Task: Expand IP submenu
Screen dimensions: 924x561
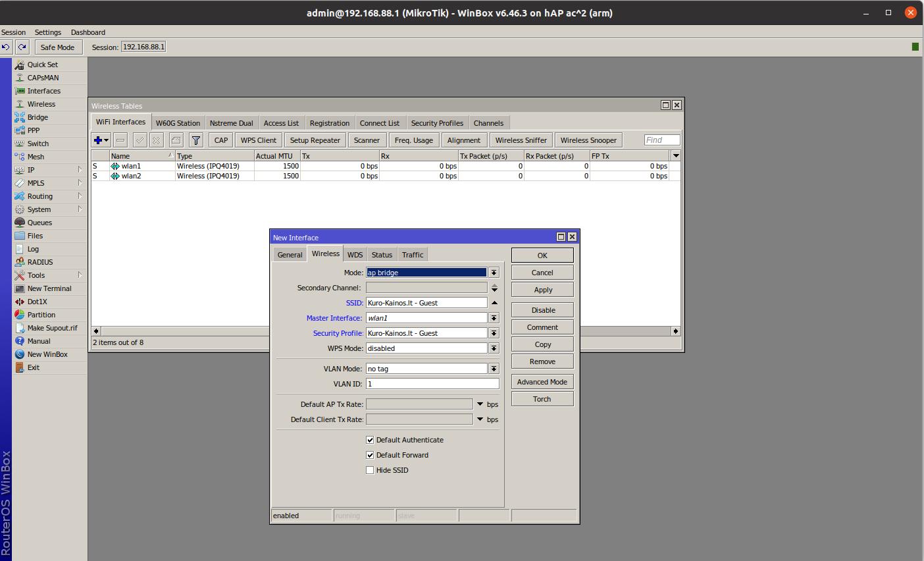Action: tap(80, 170)
